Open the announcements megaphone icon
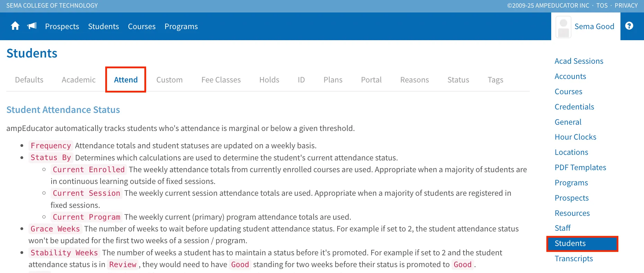 (32, 26)
